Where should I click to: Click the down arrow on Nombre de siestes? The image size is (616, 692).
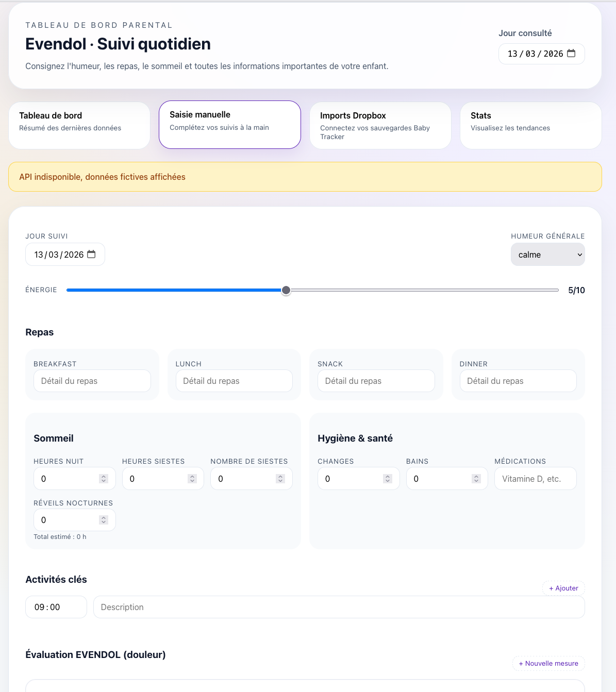tap(279, 481)
